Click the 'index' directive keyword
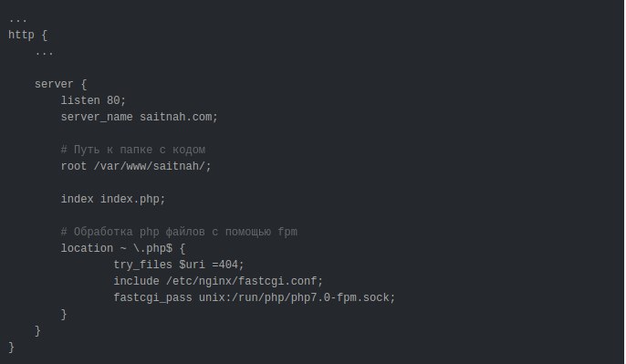Image resolution: width=626 pixels, height=364 pixels. [77, 199]
